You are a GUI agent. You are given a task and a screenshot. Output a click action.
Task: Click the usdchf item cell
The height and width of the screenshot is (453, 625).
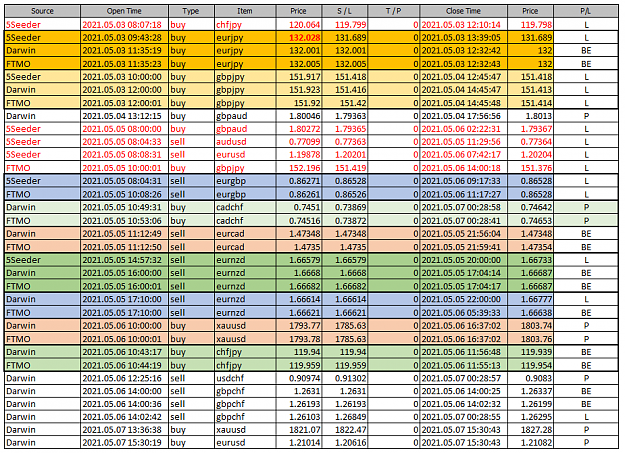pos(245,378)
